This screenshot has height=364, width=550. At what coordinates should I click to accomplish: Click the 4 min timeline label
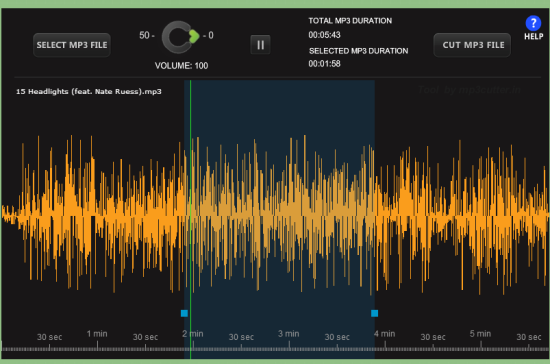click(x=384, y=334)
